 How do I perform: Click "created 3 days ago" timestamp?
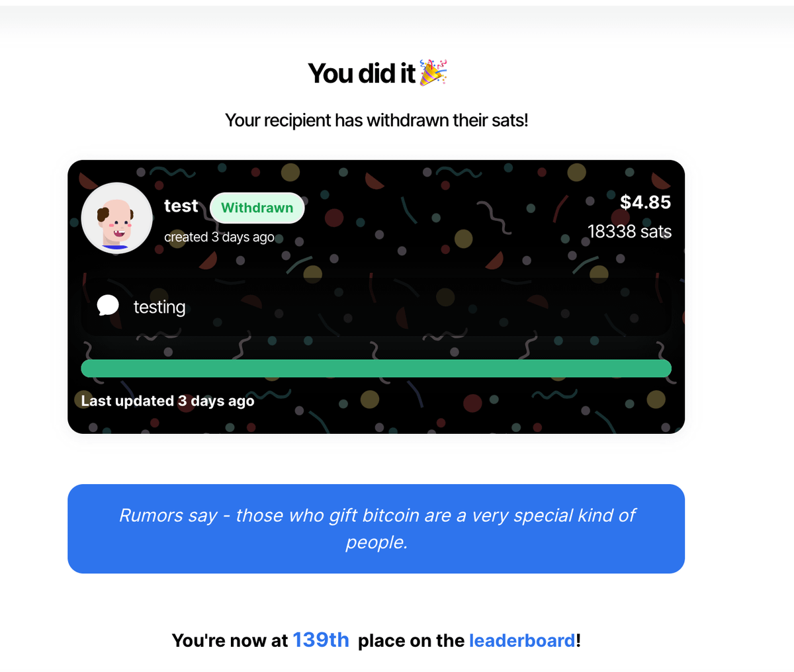click(x=219, y=237)
